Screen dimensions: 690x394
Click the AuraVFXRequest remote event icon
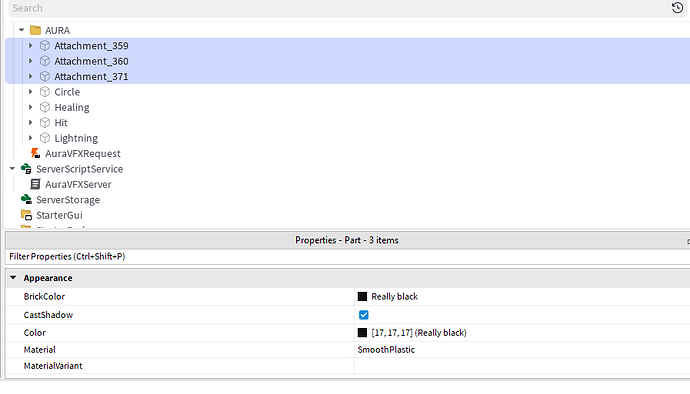pos(35,153)
